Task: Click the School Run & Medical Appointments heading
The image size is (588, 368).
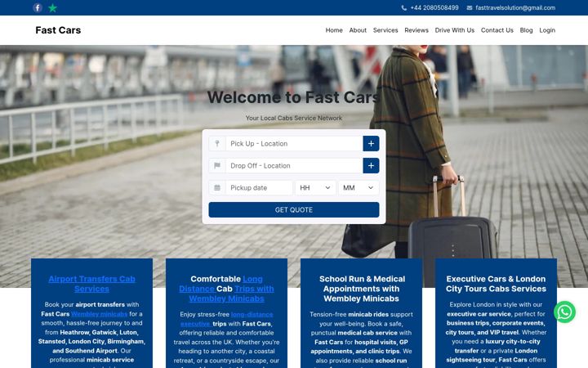Action: pos(362,289)
